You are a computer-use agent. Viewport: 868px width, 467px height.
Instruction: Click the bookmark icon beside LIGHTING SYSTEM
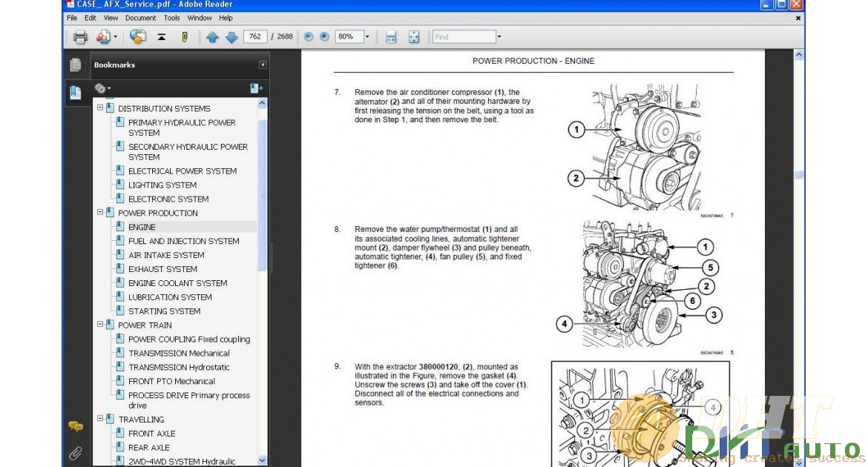pos(120,185)
